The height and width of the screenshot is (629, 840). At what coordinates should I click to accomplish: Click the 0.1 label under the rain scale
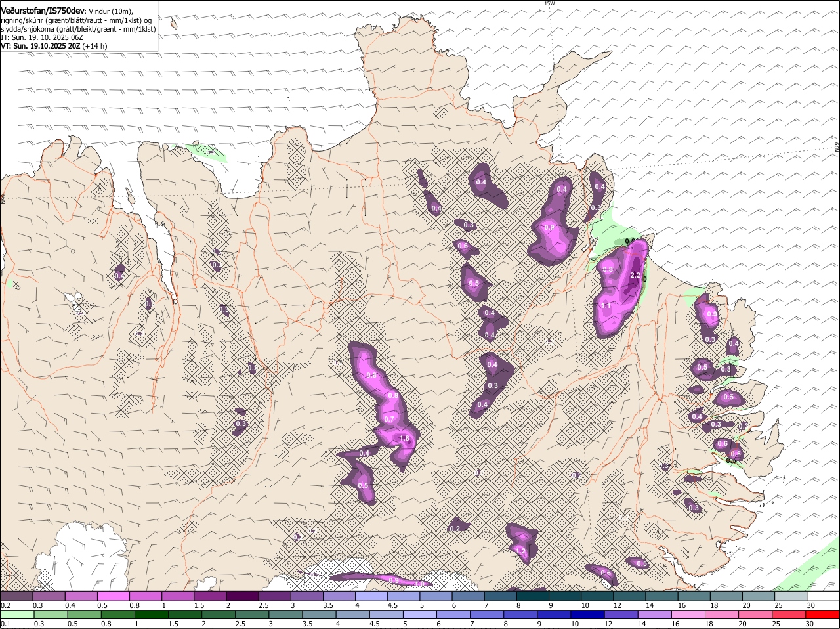5,624
